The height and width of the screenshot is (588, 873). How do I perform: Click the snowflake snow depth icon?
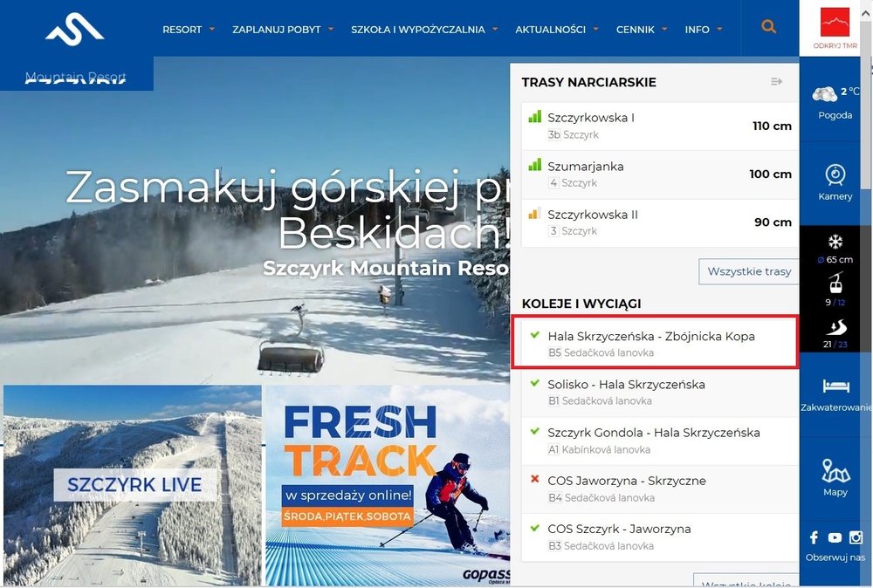point(835,242)
